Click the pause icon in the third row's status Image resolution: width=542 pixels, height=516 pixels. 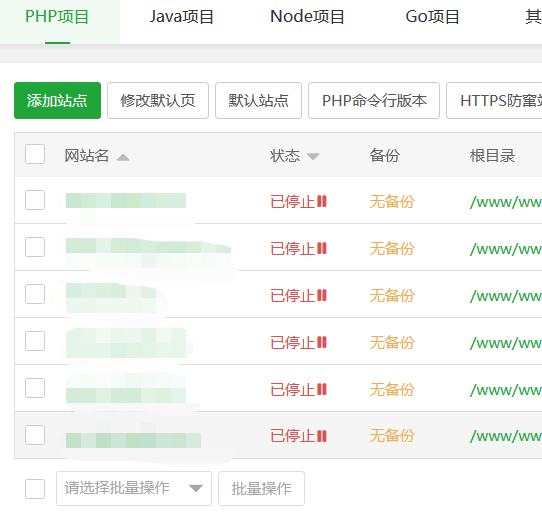(322, 295)
